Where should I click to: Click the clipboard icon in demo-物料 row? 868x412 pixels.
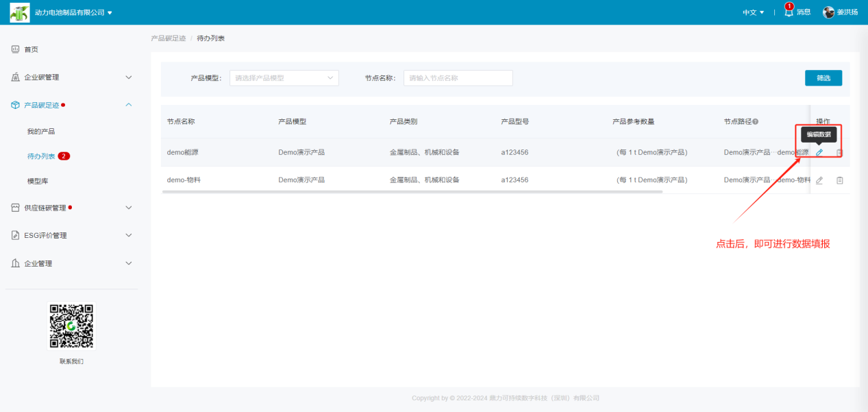click(839, 180)
